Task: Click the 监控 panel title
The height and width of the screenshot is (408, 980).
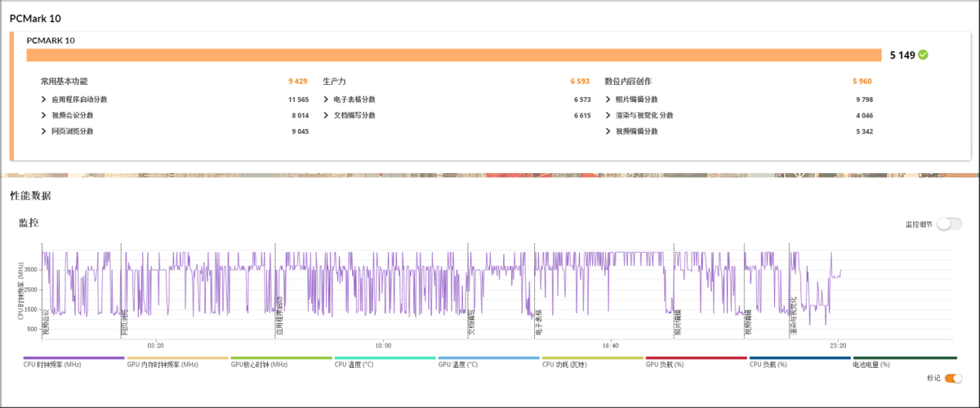Action: [29, 222]
